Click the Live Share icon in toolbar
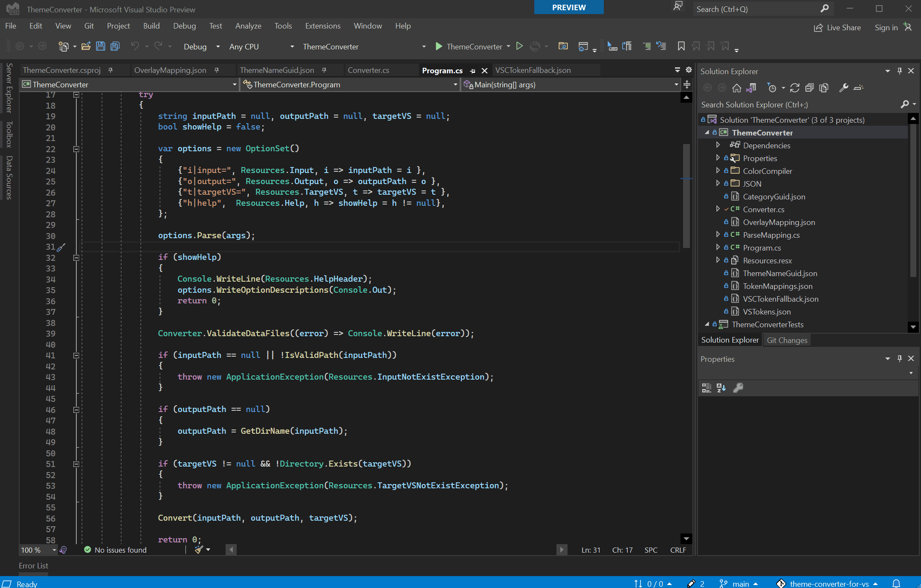Image resolution: width=921 pixels, height=588 pixels. click(x=818, y=28)
